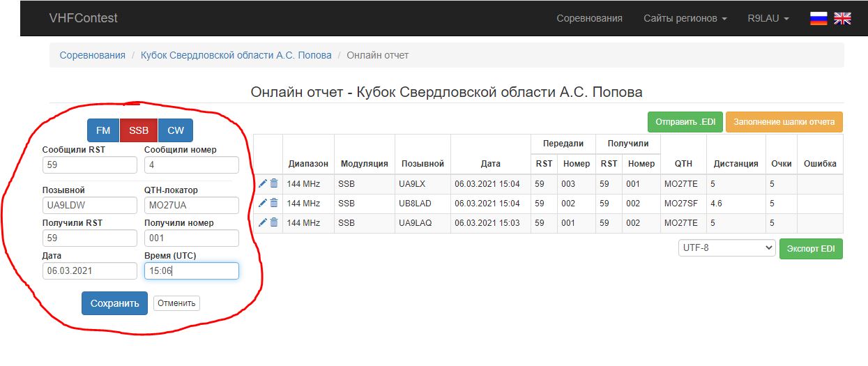Click the Дата column header
868x366 pixels.
pyautogui.click(x=490, y=164)
